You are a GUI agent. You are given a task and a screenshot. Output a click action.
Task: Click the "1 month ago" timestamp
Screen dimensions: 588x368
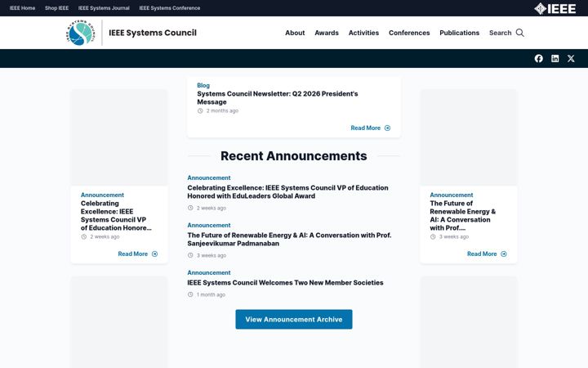[211, 294]
